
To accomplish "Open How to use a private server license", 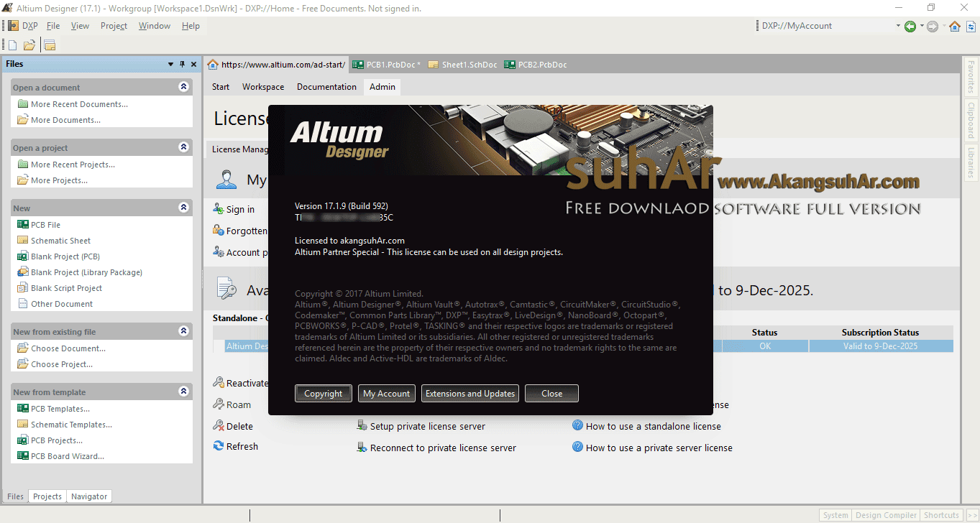I will pos(653,448).
